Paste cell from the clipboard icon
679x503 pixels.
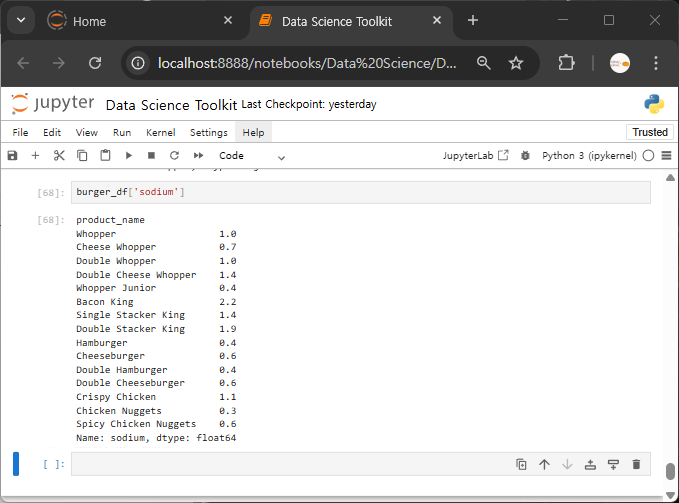pyautogui.click(x=105, y=155)
